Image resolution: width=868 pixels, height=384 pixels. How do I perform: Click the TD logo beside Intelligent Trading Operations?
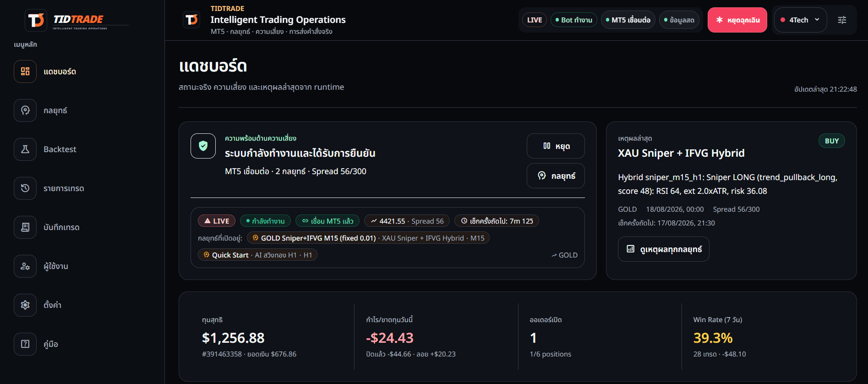pyautogui.click(x=191, y=20)
